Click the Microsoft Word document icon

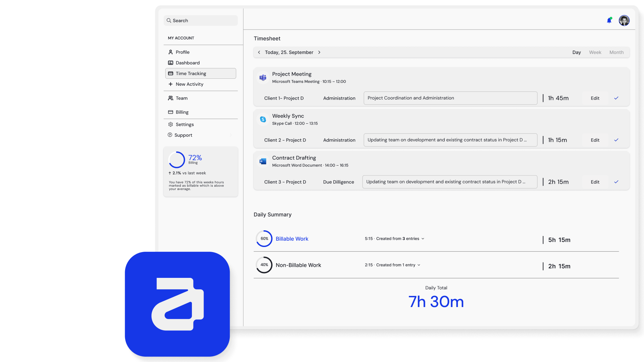click(263, 161)
